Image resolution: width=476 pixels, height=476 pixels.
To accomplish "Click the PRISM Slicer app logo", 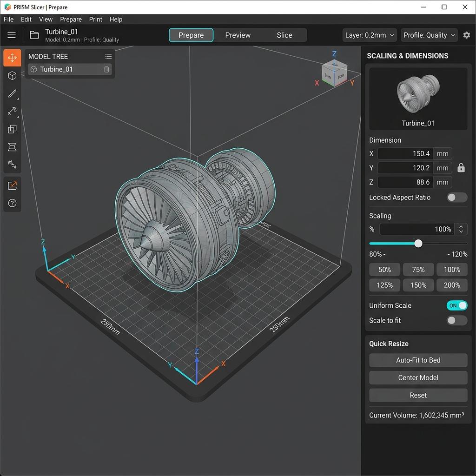I will [x=7, y=7].
